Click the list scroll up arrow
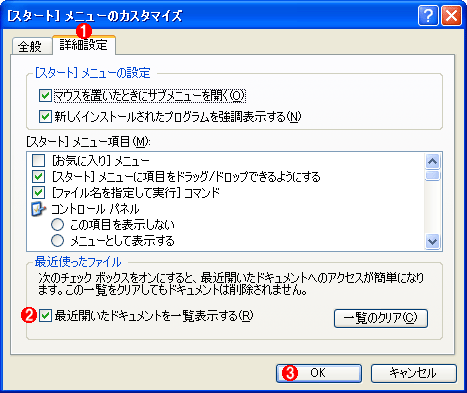The width and height of the screenshot is (467, 393). pyautogui.click(x=433, y=162)
